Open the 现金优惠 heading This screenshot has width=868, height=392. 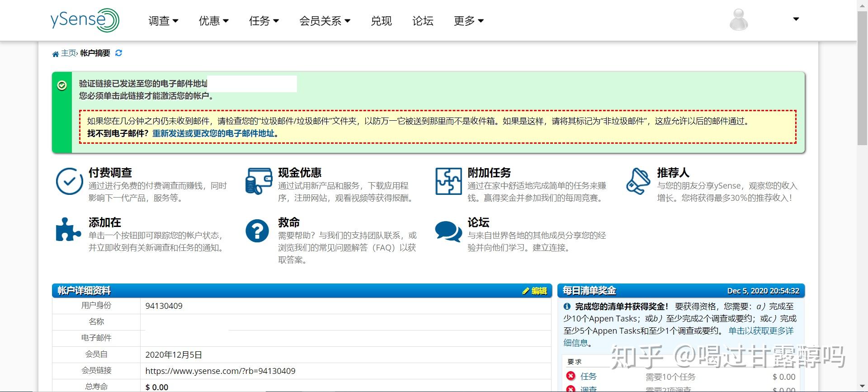tap(300, 173)
